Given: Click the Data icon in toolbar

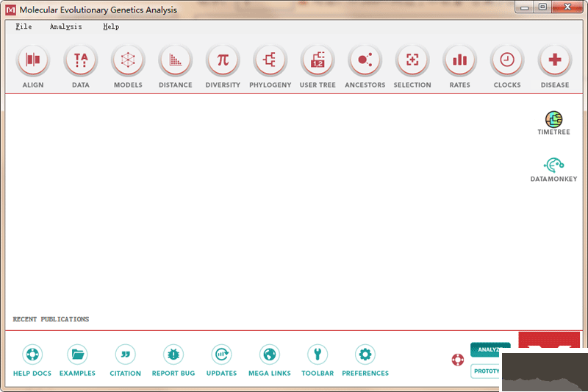Looking at the screenshot, I should tap(81, 60).
